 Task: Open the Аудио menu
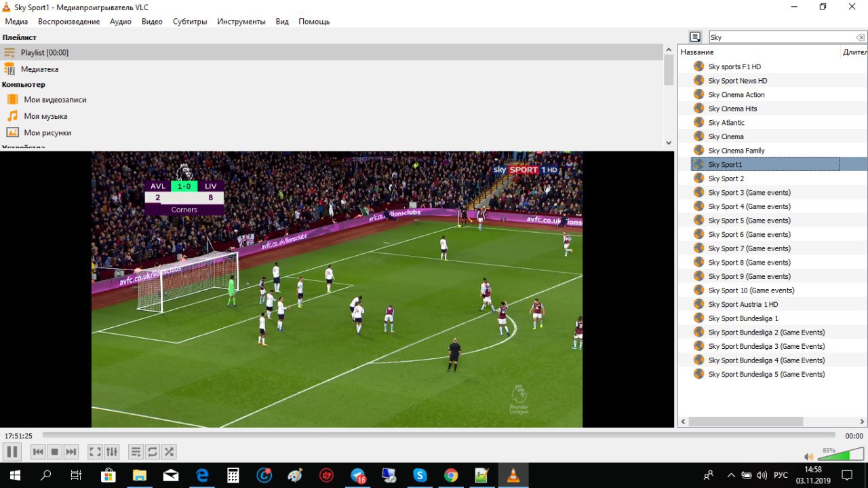121,21
